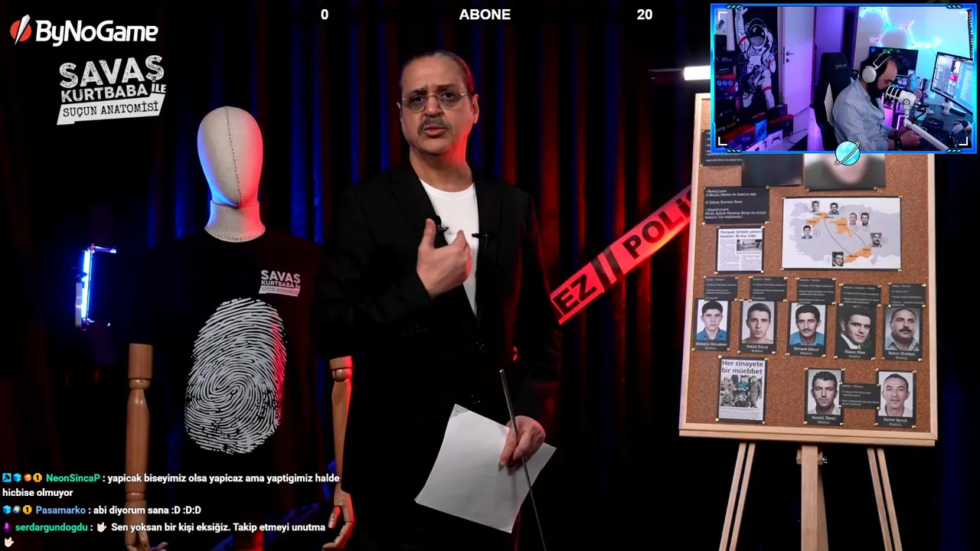Select the message "abi diyorum sana :D :D:D"
Image resolution: width=980 pixels, height=551 pixels.
point(147,510)
